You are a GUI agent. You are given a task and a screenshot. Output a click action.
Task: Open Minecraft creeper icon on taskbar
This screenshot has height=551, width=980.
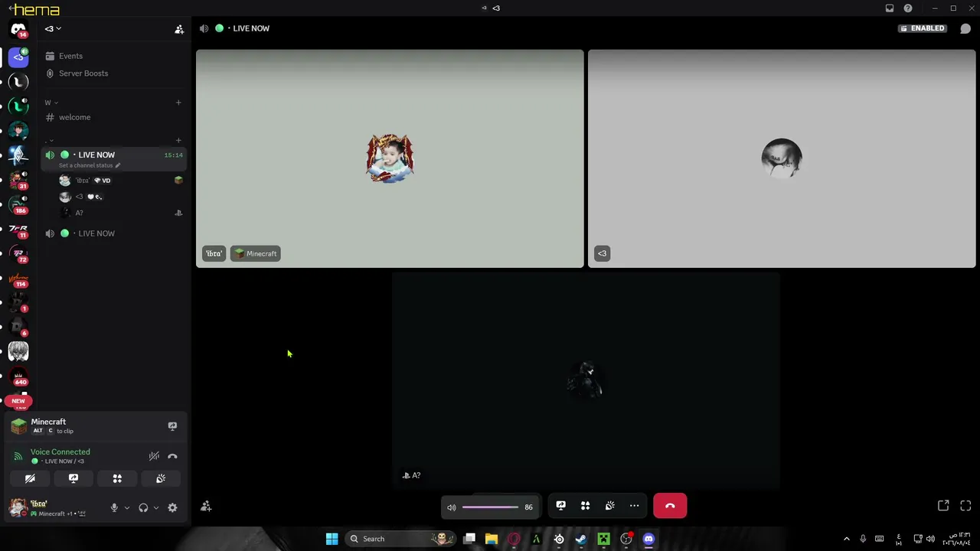click(x=603, y=539)
